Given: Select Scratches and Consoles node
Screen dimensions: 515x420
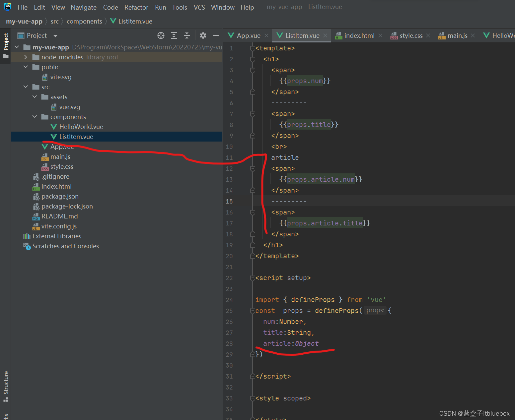Looking at the screenshot, I should pos(66,246).
